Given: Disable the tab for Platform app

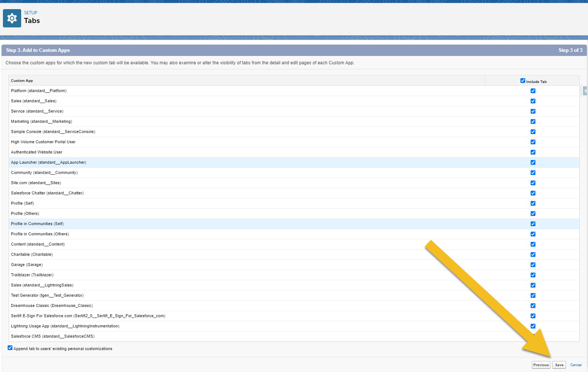Looking at the screenshot, I should [533, 91].
